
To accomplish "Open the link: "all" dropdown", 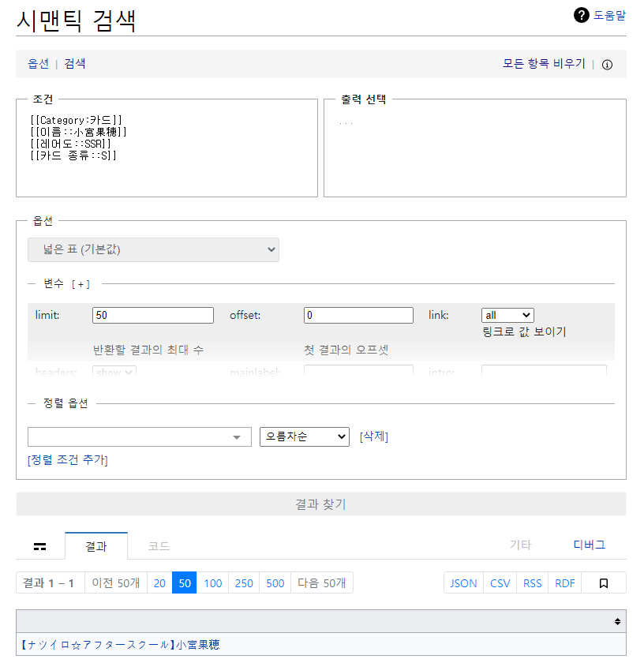I will [x=507, y=315].
